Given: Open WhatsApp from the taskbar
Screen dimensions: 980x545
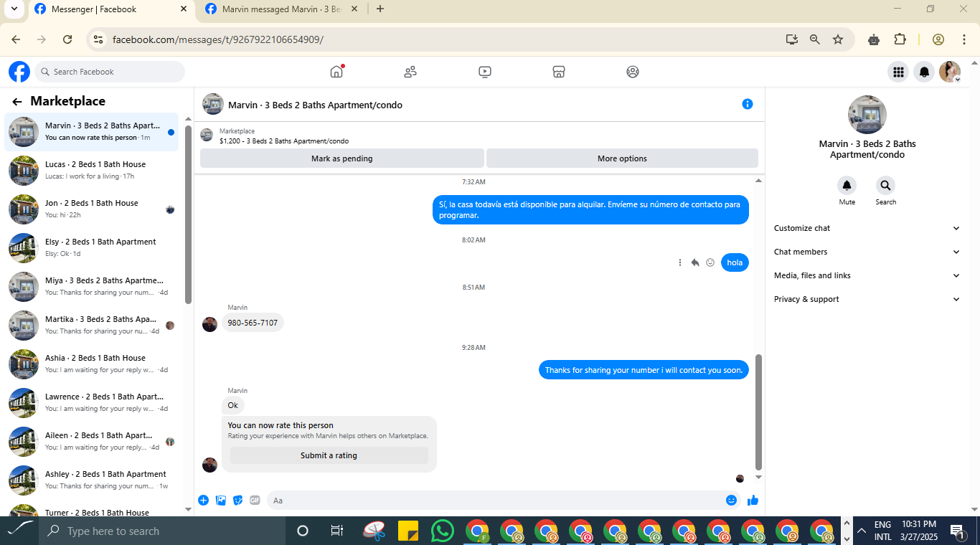Looking at the screenshot, I should 443,531.
